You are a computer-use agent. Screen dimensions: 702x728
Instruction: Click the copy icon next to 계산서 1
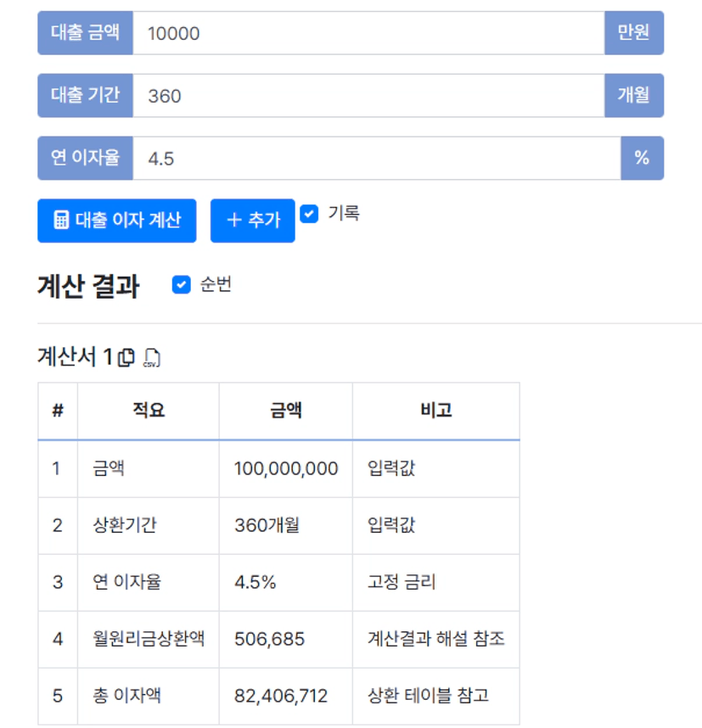click(126, 358)
